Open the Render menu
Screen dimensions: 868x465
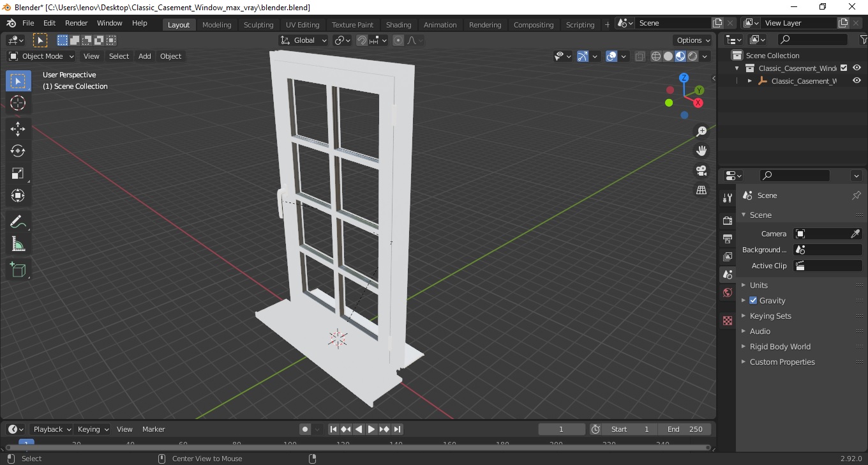coord(77,23)
